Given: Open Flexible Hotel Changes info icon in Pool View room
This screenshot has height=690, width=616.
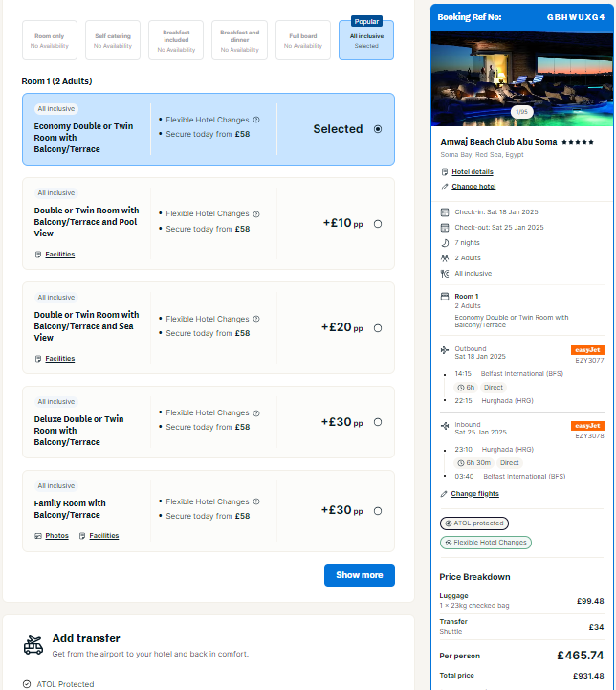Looking at the screenshot, I should (256, 213).
